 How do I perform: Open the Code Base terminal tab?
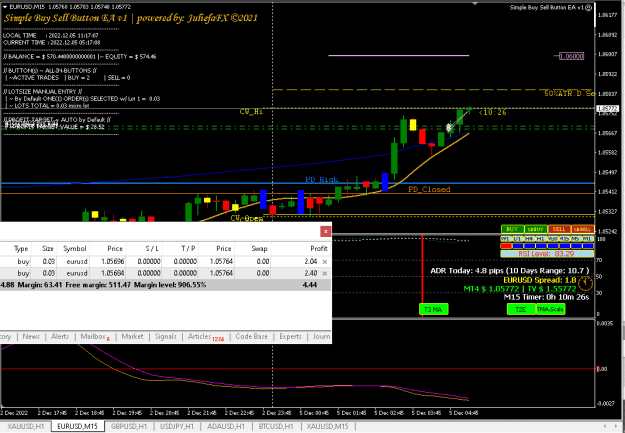click(x=252, y=337)
